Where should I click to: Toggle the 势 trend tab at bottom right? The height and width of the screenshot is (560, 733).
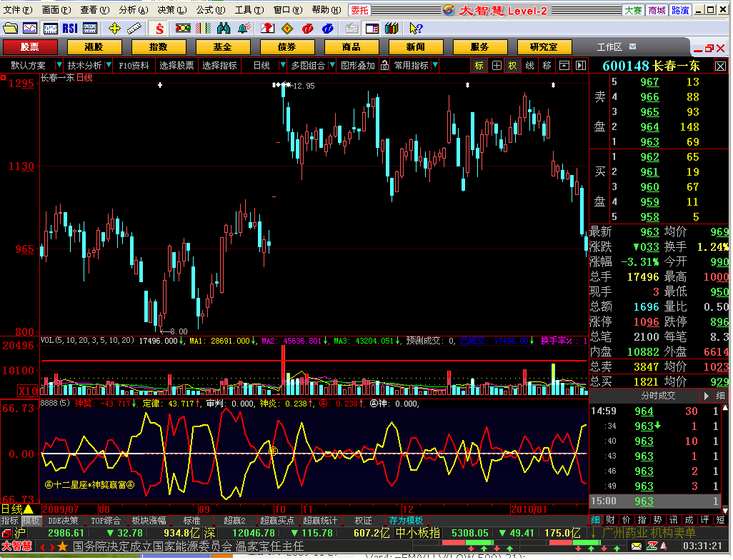tap(658, 520)
